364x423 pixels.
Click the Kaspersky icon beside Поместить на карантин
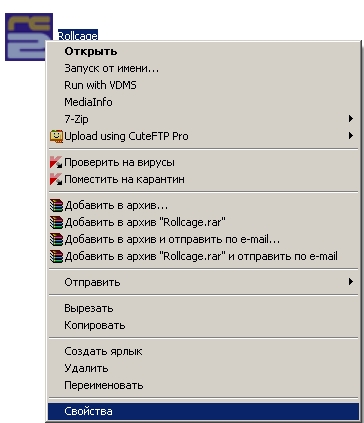tap(56, 180)
